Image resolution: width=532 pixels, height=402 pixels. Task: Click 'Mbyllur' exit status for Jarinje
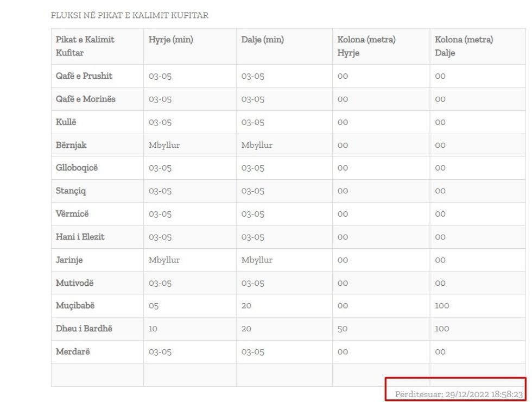pyautogui.click(x=257, y=260)
